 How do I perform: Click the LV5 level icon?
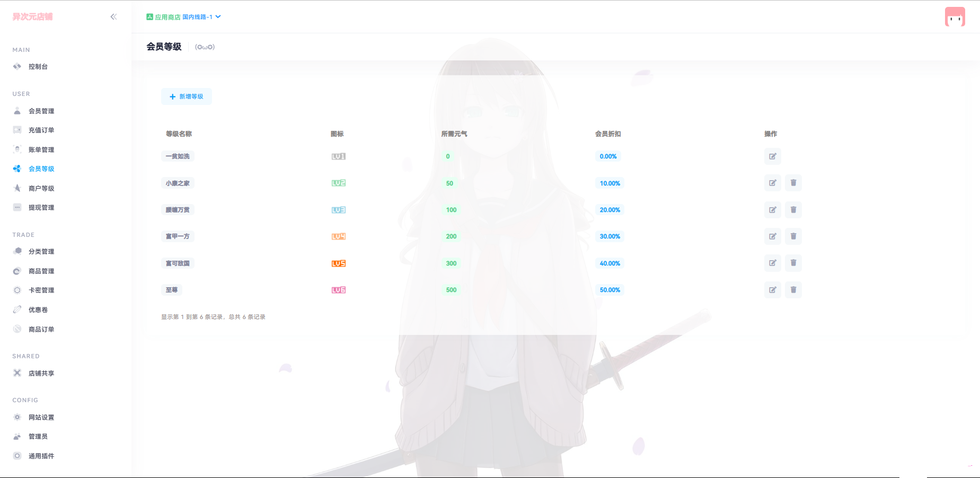pyautogui.click(x=339, y=263)
